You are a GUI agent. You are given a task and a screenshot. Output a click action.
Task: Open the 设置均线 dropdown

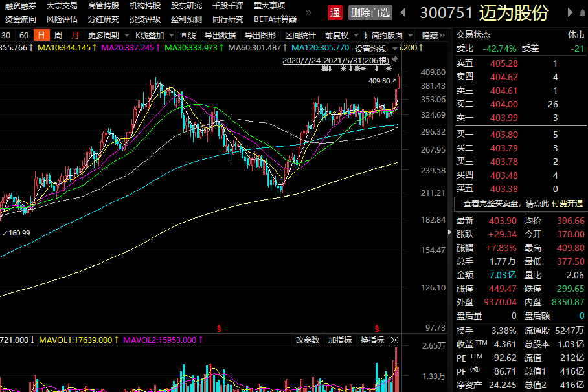[376, 49]
